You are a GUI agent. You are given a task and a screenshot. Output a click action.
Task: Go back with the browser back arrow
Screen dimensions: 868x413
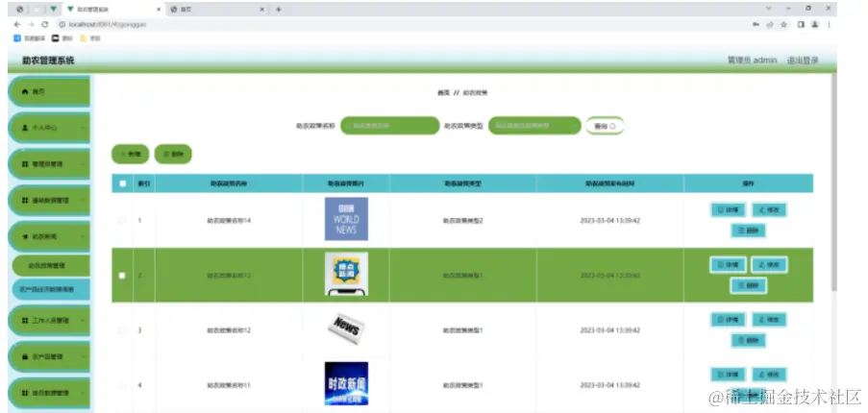pyautogui.click(x=17, y=25)
